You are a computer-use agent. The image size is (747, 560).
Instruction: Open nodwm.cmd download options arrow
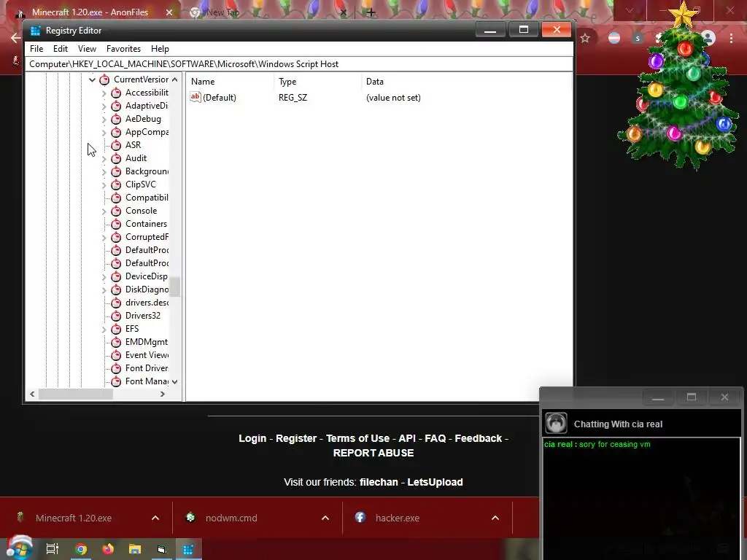pyautogui.click(x=325, y=518)
